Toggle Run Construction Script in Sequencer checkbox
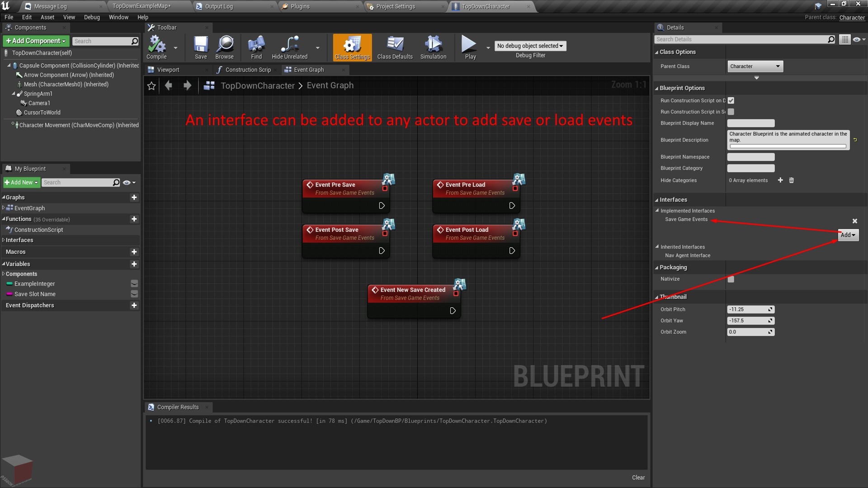The height and width of the screenshot is (488, 868). click(731, 112)
